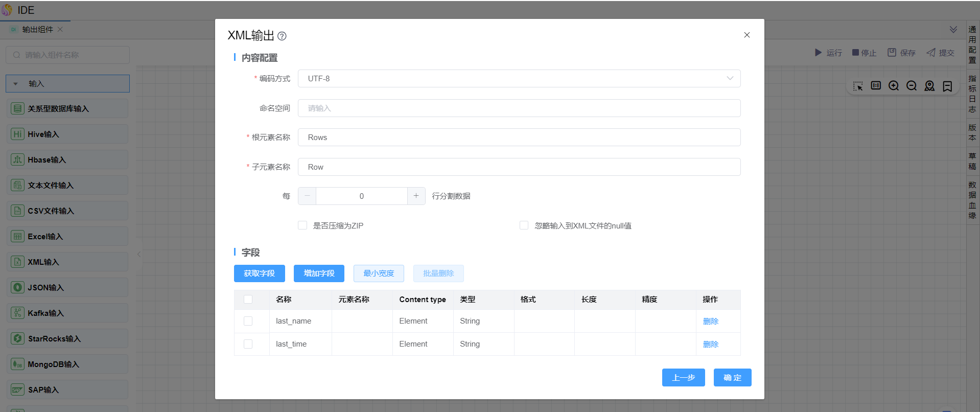
Task: Open the 指标日志 side panel tab
Action: tap(972, 94)
